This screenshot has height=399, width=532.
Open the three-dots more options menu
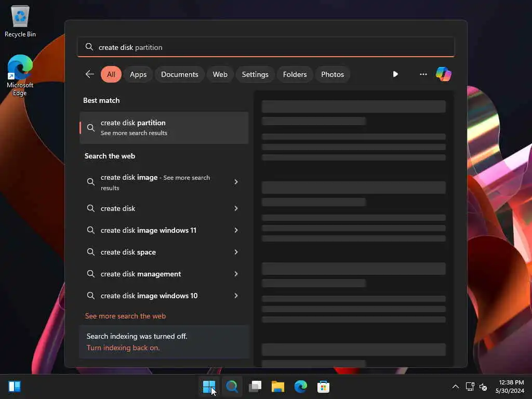(423, 74)
